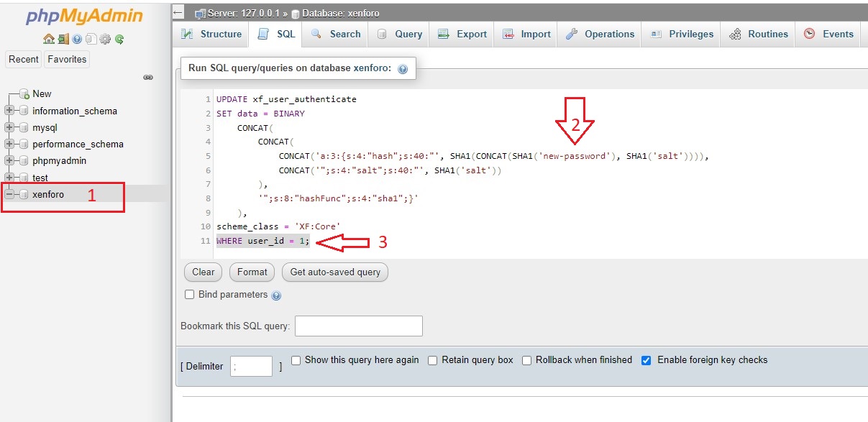The image size is (868, 422).
Task: Click the New database icon in tree
Action: [25, 94]
